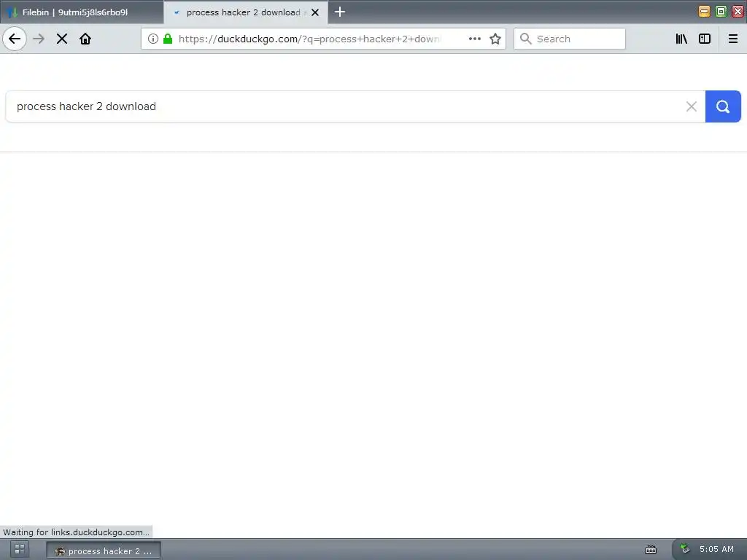The width and height of the screenshot is (747, 560).
Task: Focus the toolbar Search field
Action: (570, 39)
